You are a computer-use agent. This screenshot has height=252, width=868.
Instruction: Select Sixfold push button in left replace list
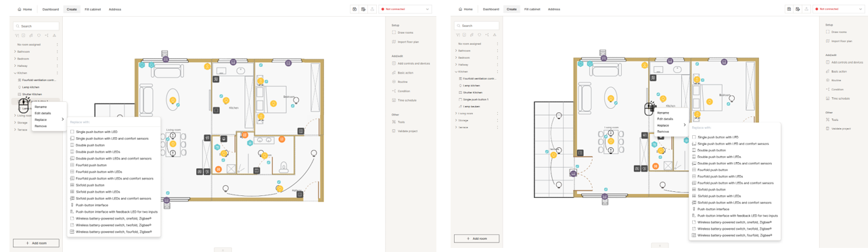(90, 185)
